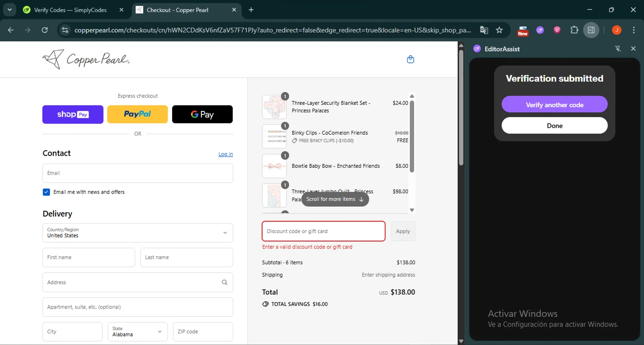The width and height of the screenshot is (644, 345).
Task: Click the FREE BINKY CLIPS discount tag
Action: point(322,140)
